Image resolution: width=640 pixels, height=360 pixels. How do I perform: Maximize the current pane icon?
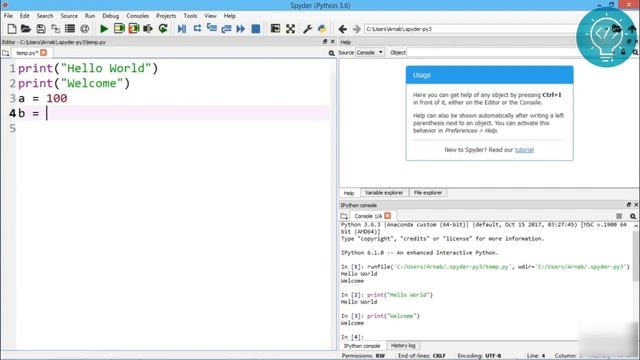point(276,29)
